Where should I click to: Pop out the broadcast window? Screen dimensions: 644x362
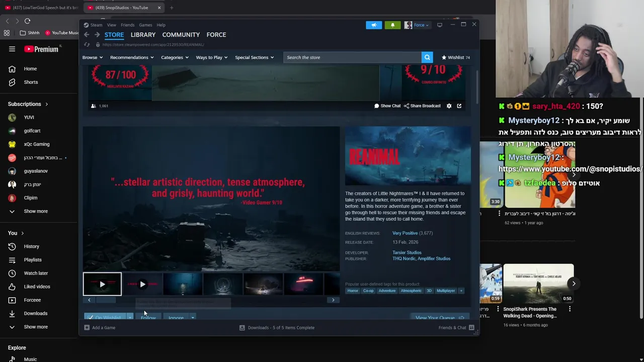point(459,106)
